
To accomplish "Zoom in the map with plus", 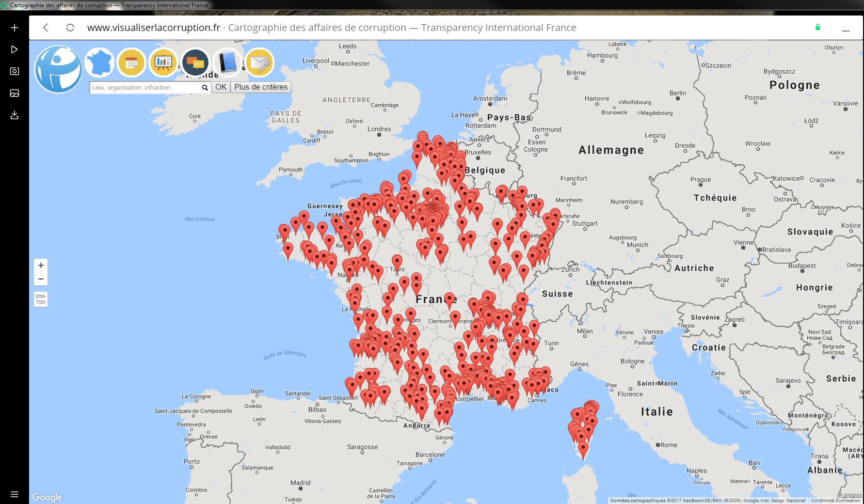I will [41, 266].
